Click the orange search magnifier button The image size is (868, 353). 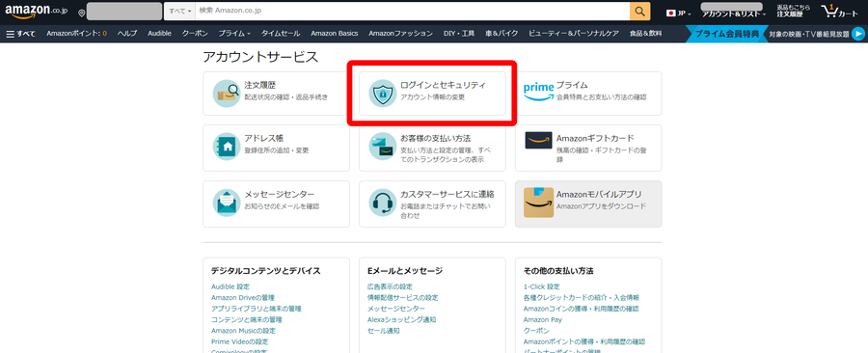tap(640, 11)
